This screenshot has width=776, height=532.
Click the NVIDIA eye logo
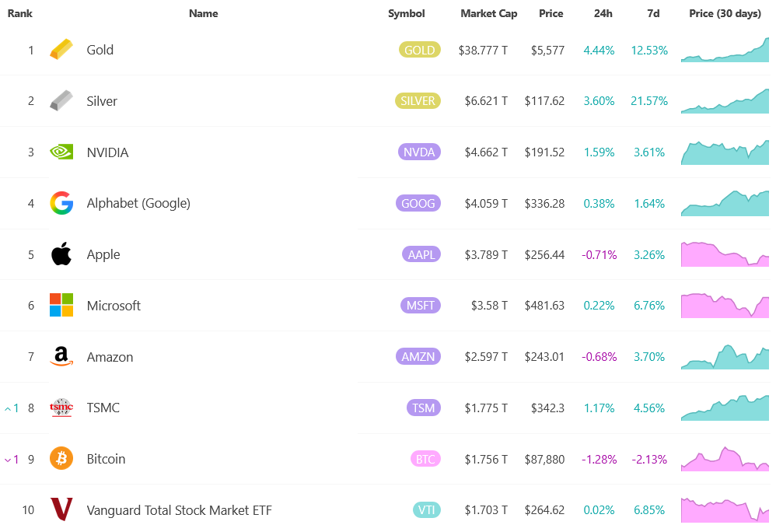click(61, 152)
